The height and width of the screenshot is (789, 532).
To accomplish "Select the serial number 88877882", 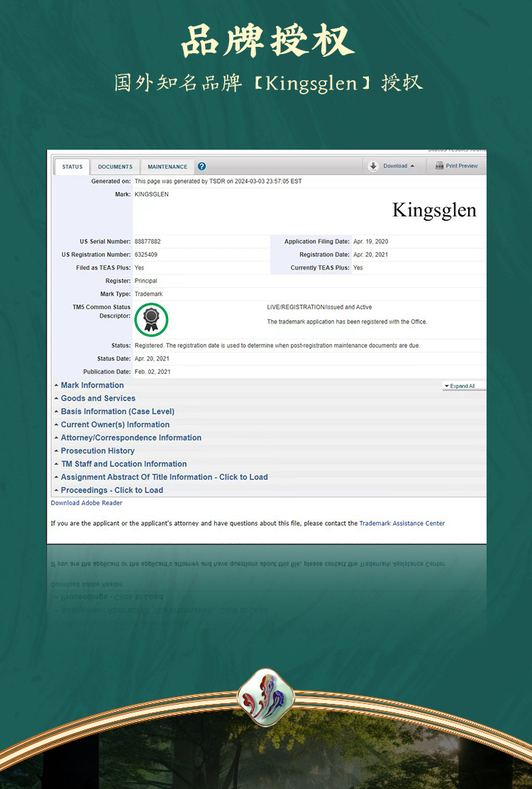I will 148,241.
